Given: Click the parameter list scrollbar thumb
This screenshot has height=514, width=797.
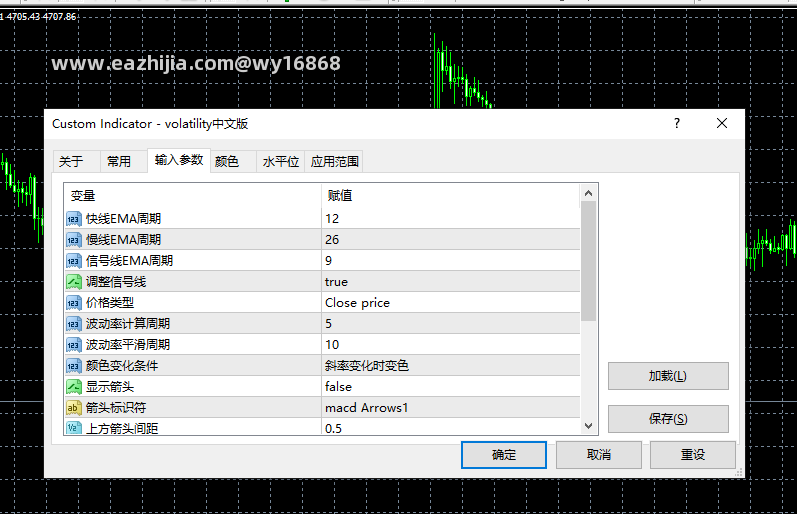Looking at the screenshot, I should (589, 261).
